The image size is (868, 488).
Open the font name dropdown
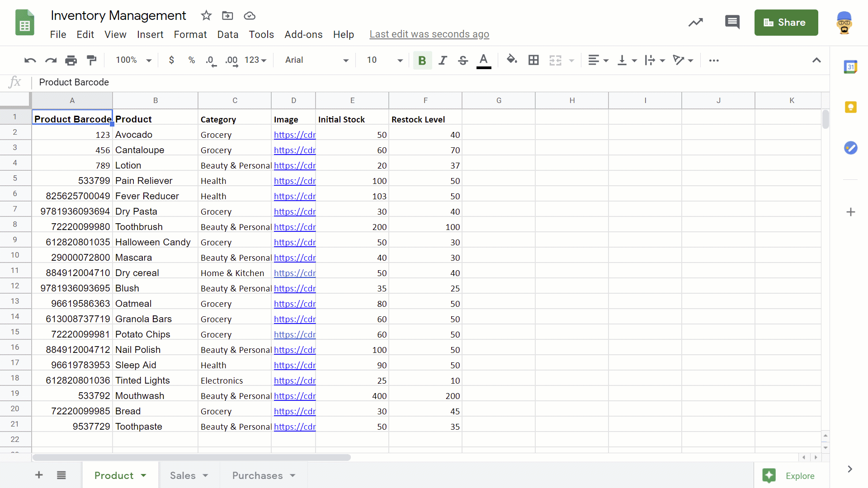click(316, 60)
